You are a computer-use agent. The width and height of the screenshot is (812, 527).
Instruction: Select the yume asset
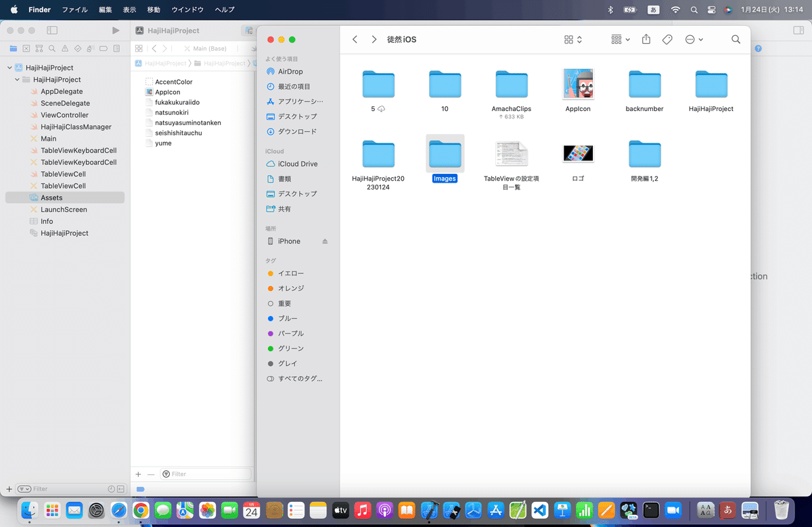[163, 143]
